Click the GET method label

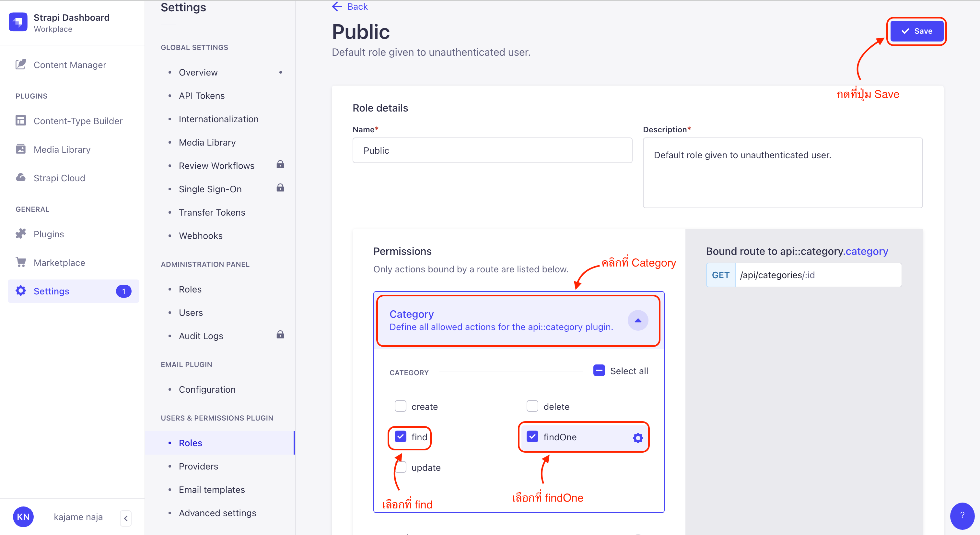(720, 275)
